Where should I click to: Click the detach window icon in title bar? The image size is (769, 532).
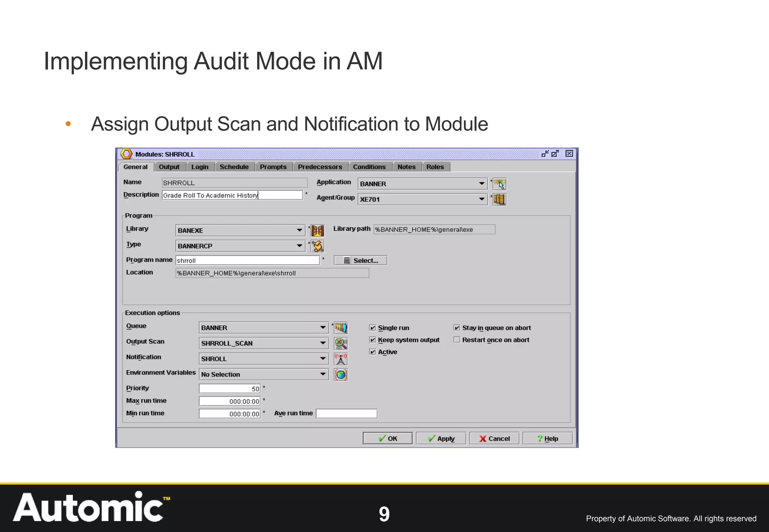pyautogui.click(x=555, y=154)
